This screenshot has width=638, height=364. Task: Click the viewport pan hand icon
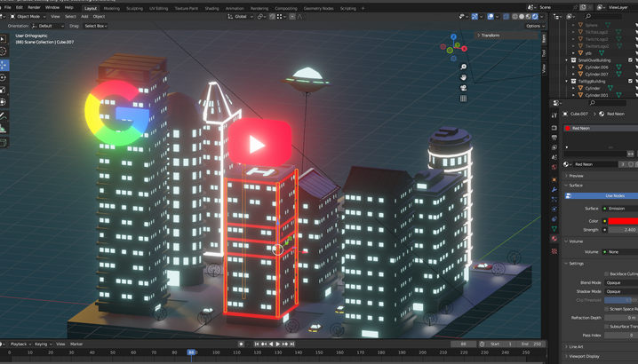point(463,77)
